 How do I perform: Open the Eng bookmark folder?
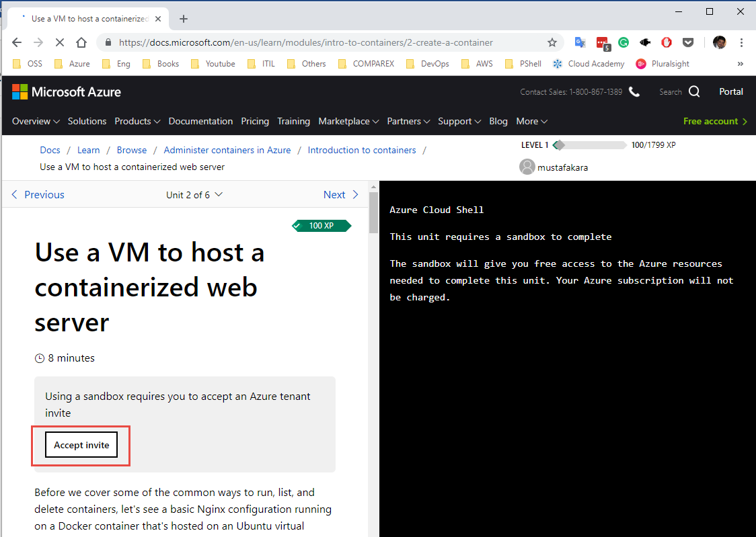coord(116,64)
